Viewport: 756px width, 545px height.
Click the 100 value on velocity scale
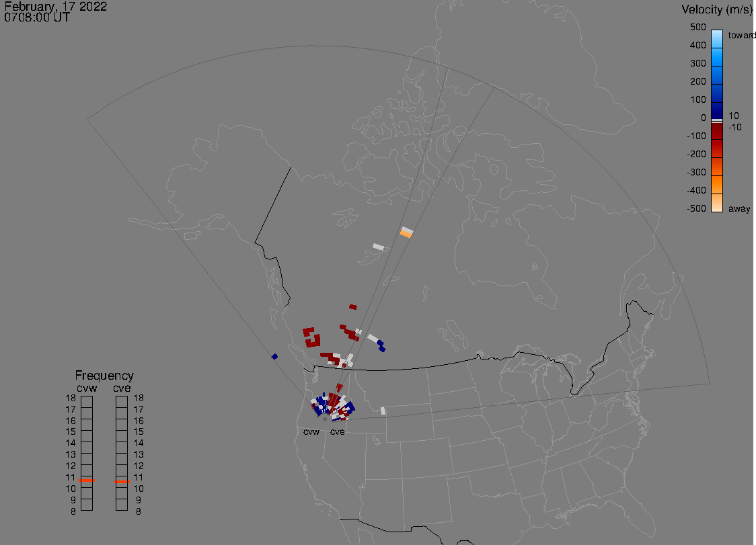coord(697,99)
